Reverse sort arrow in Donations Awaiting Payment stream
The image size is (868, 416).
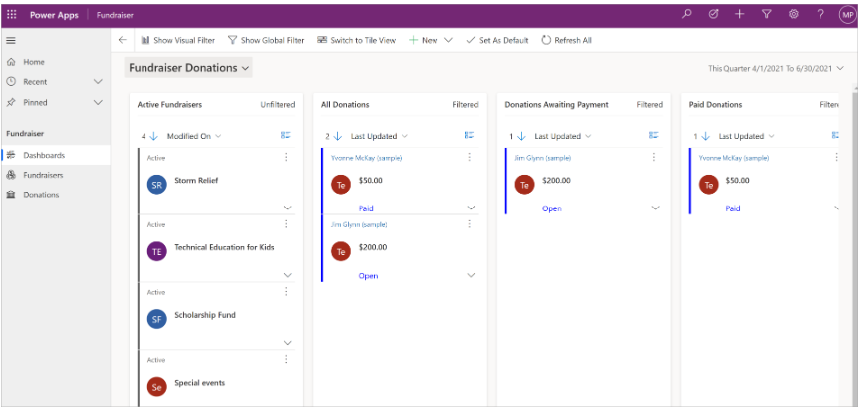coord(521,136)
